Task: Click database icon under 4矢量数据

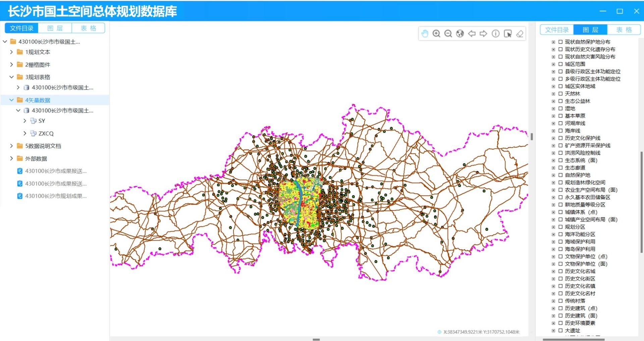Action: click(x=26, y=110)
